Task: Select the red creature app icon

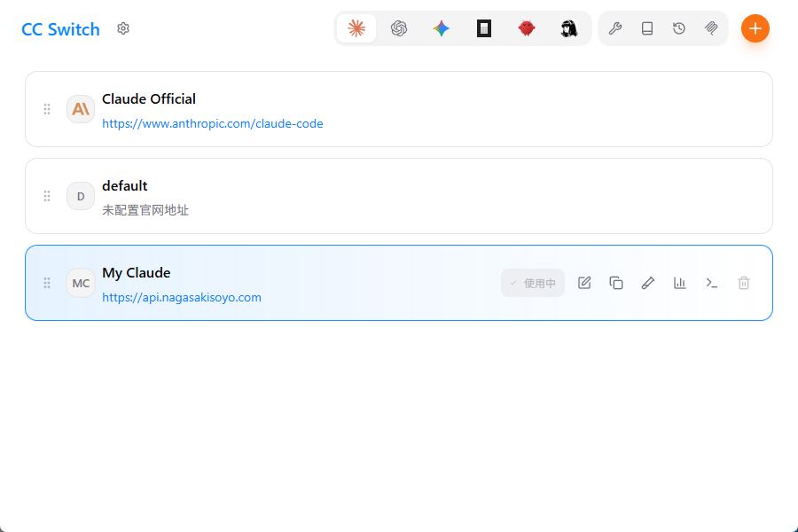Action: point(526,28)
